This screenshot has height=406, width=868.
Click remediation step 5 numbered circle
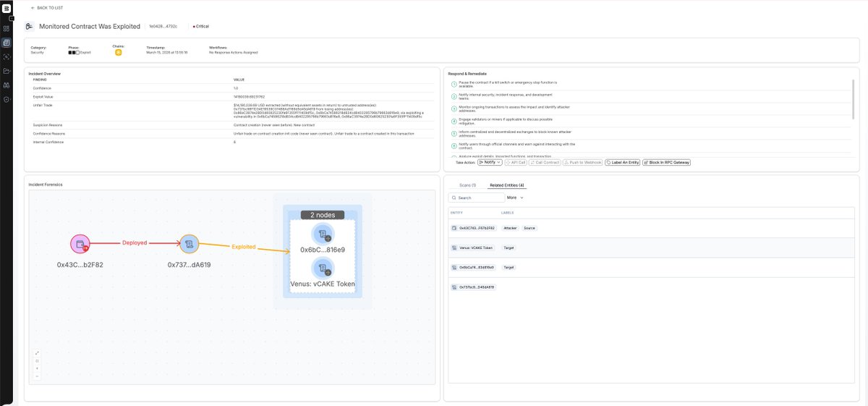[x=453, y=133]
